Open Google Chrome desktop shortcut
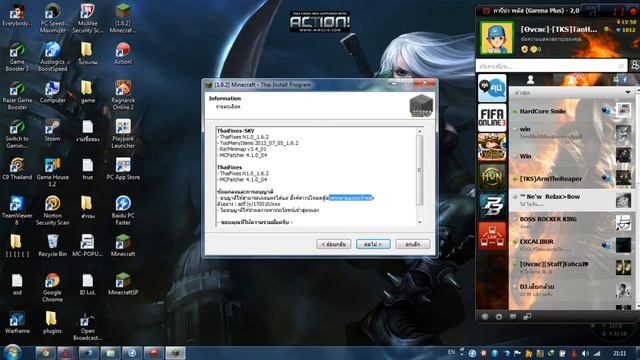Image resolution: width=640 pixels, height=360 pixels. pyautogui.click(x=53, y=288)
